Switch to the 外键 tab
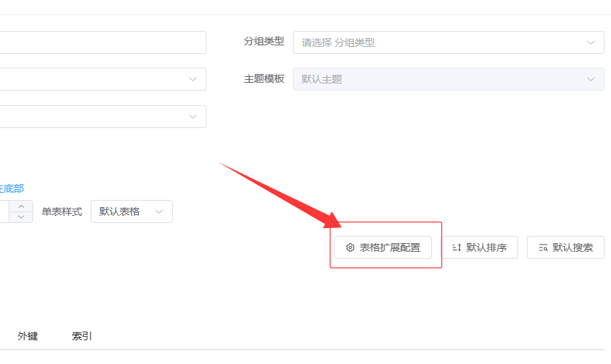Viewport: 611px width, 364px height. (27, 336)
